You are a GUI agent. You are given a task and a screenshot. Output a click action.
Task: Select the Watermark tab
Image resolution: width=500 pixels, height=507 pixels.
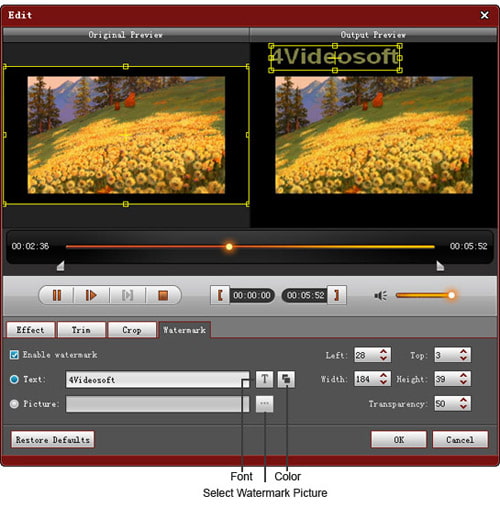(x=184, y=330)
